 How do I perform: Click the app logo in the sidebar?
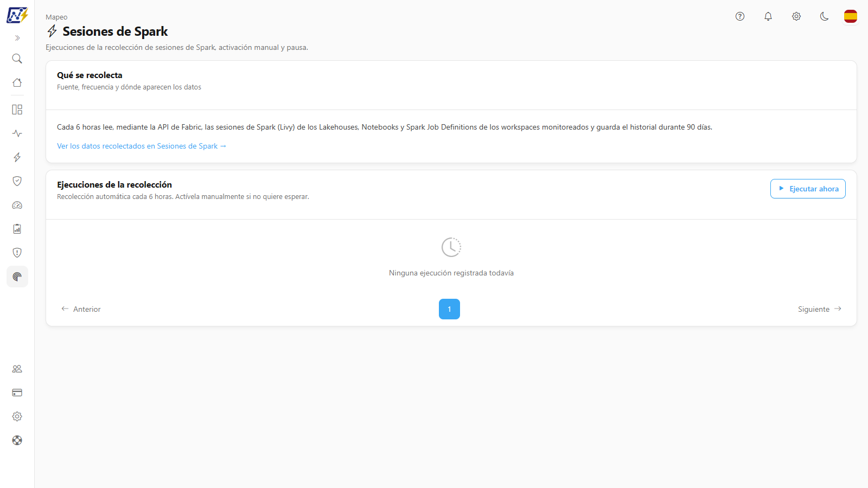click(x=17, y=15)
